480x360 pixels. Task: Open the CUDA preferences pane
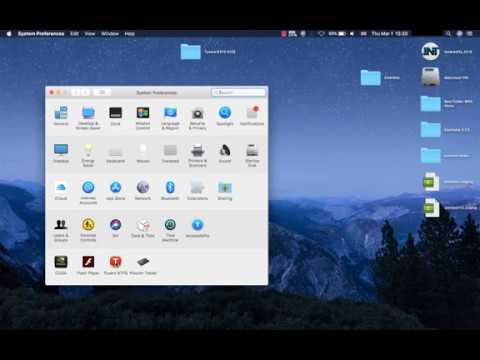point(61,265)
